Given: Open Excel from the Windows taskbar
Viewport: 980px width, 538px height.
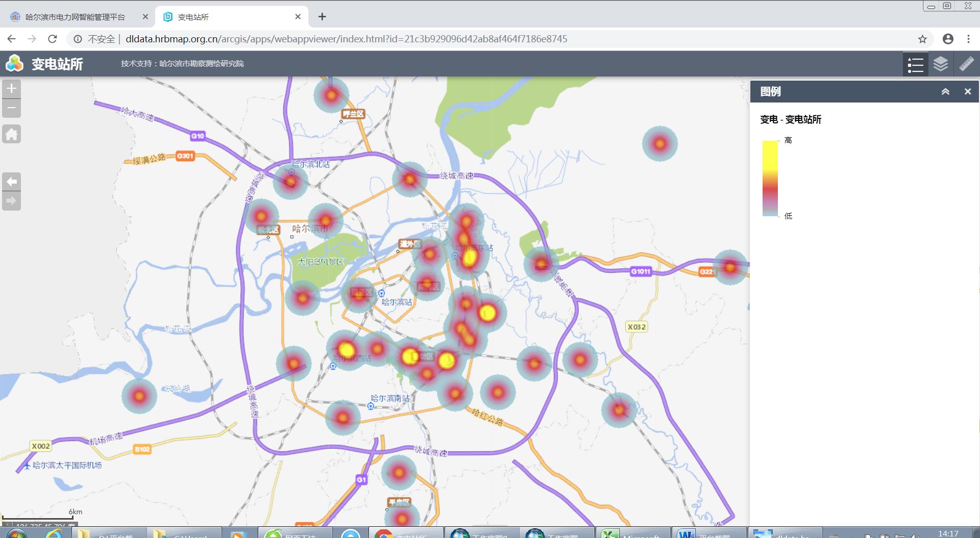Looking at the screenshot, I should point(633,533).
